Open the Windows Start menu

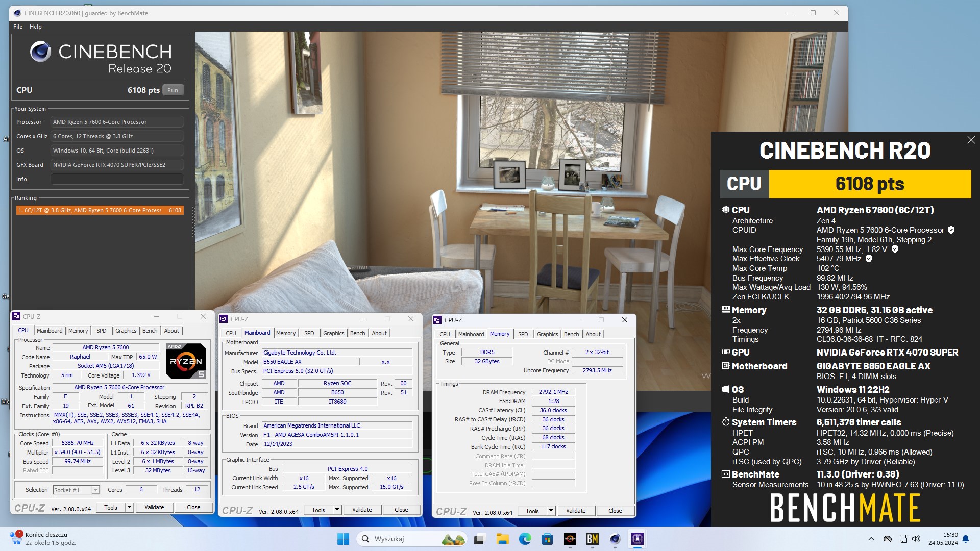click(343, 539)
